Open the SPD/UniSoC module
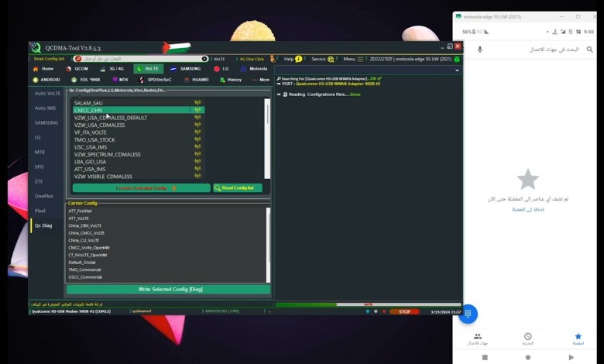Image resolution: width=604 pixels, height=364 pixels. point(155,80)
